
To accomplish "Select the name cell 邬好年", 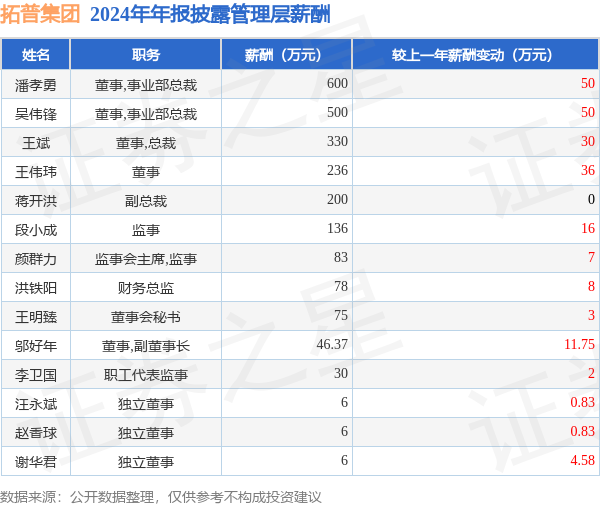I will (x=36, y=346).
